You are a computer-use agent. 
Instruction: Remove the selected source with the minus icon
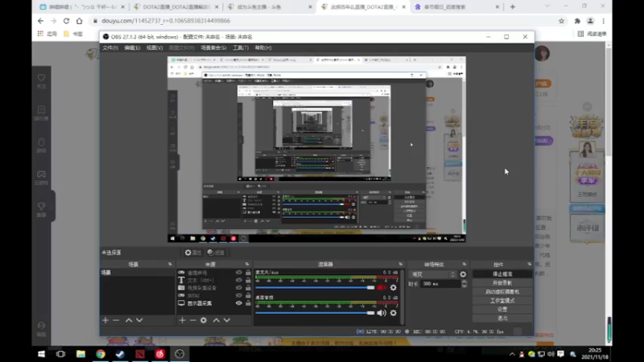point(193,320)
